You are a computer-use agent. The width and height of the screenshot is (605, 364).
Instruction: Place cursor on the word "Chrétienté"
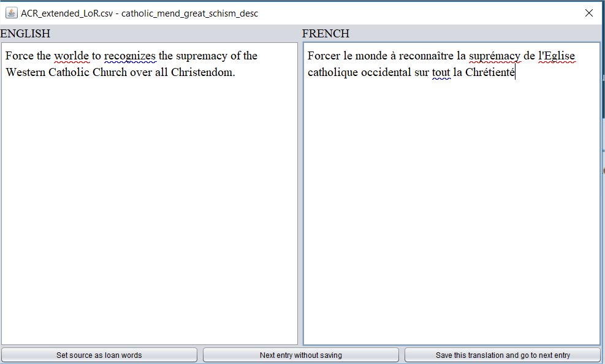[490, 73]
